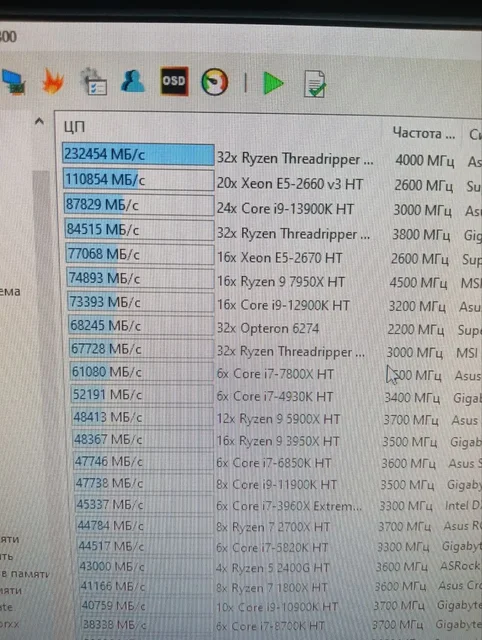Sort by Частота column header

coord(423,133)
